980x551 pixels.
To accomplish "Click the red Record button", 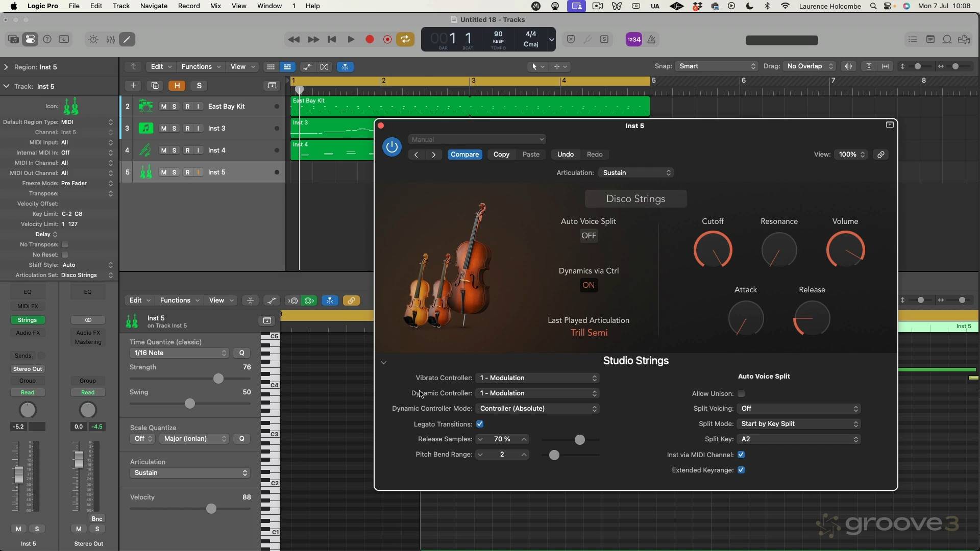I will [x=370, y=39].
